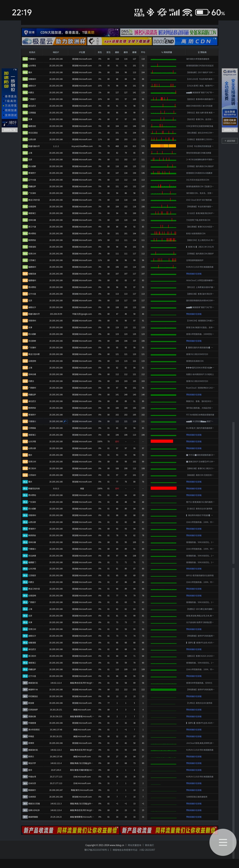Select the 埃及开罗 overseas node row
This screenshot has width=239, height=868.
point(119,763)
